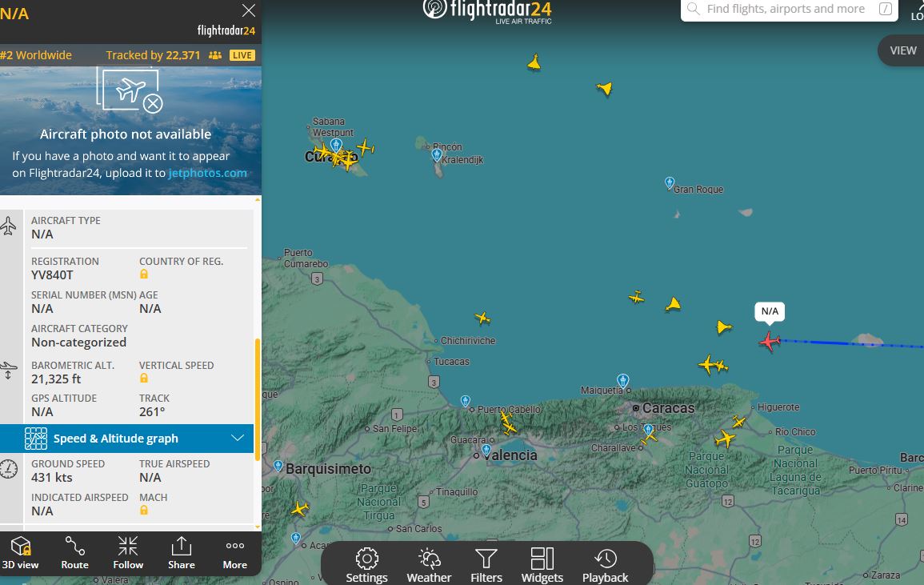
Task: Click the Gran Roque airport pin
Action: [670, 182]
